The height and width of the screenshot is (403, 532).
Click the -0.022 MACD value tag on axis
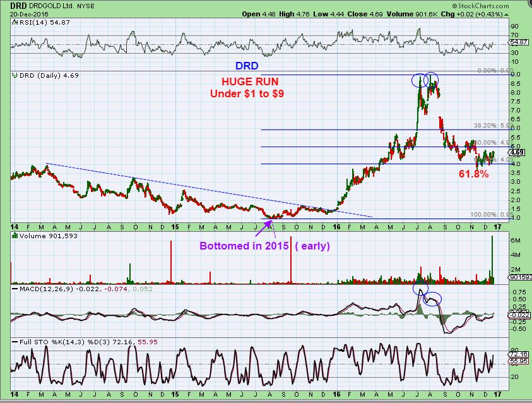[520, 315]
